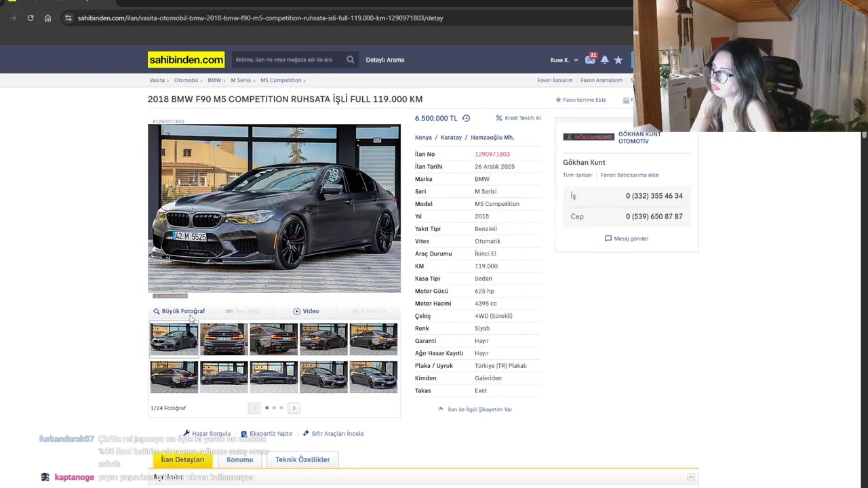Open the M Serisi breadcrumb
868x488 pixels.
[x=241, y=80]
